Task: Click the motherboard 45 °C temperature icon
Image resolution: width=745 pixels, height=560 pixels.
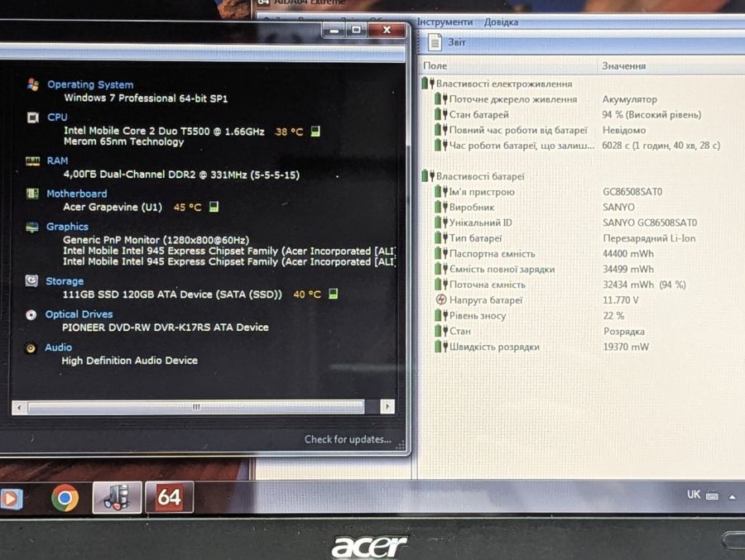Action: pos(214,207)
